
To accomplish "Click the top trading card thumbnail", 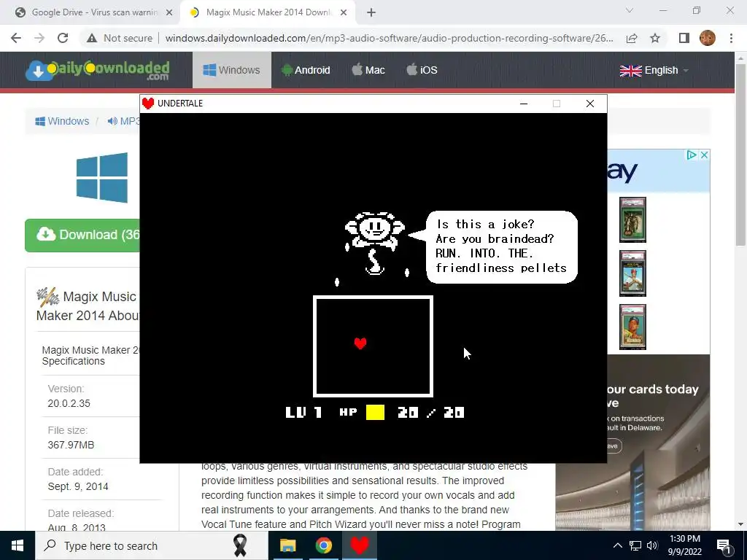I will (632, 220).
